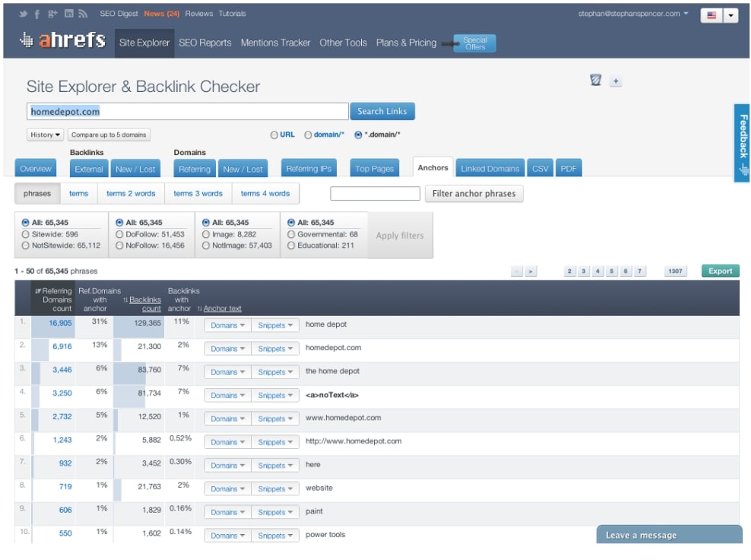Open the Twitter social icon
Image resolution: width=751 pixels, height=560 pixels.
[x=23, y=14]
